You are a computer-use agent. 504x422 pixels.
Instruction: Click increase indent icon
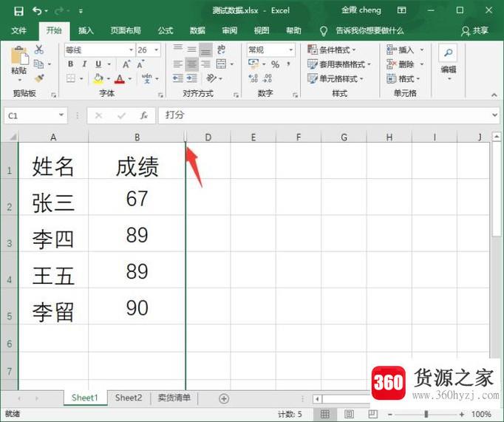coord(192,78)
